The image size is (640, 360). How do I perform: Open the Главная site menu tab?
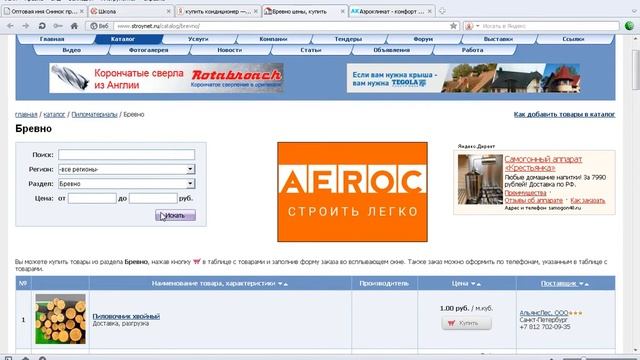click(52, 39)
